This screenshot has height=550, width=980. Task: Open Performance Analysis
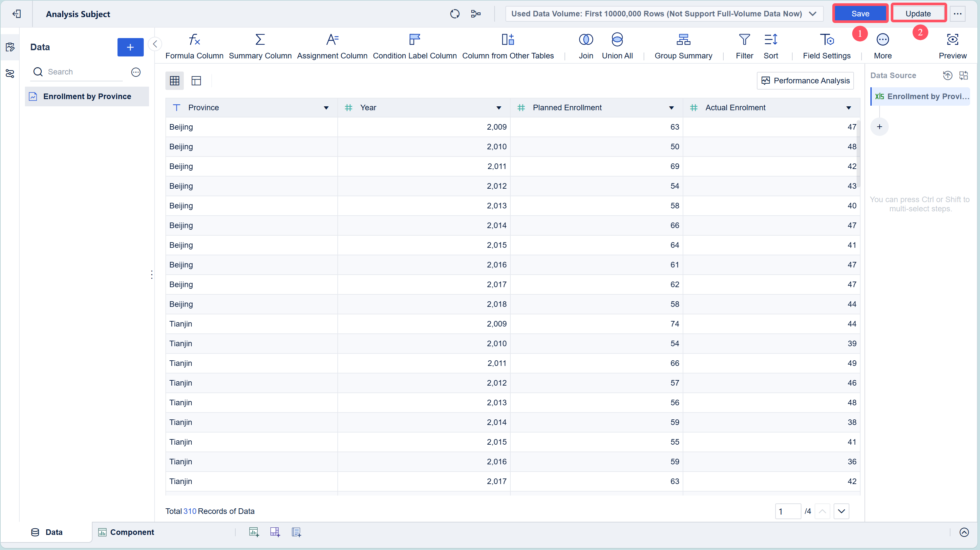click(805, 81)
